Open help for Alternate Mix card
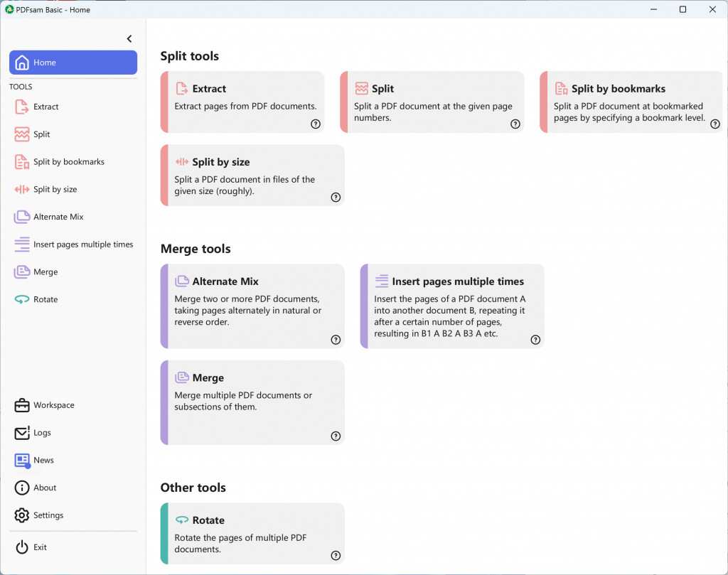The width and height of the screenshot is (728, 575). click(x=336, y=340)
